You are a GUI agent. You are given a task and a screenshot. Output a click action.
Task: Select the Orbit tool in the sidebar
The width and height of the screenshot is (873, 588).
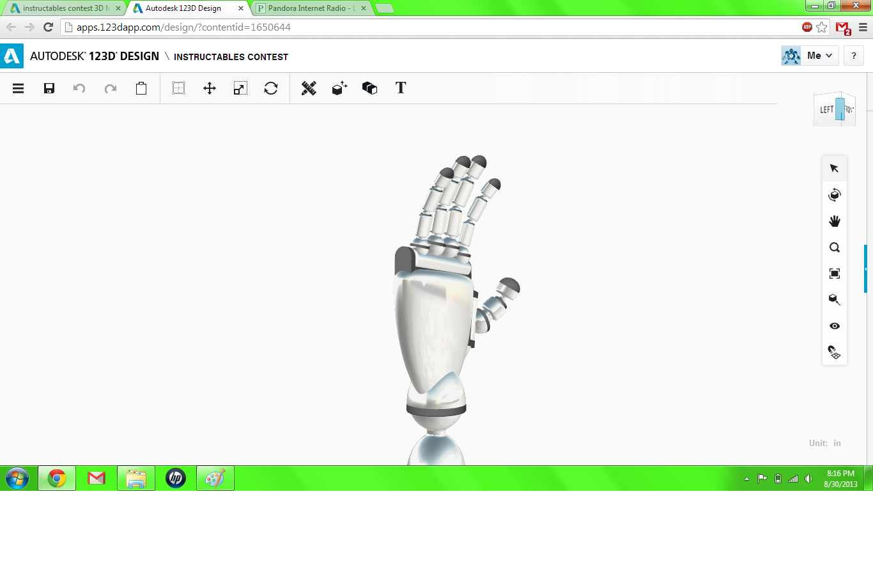(835, 195)
